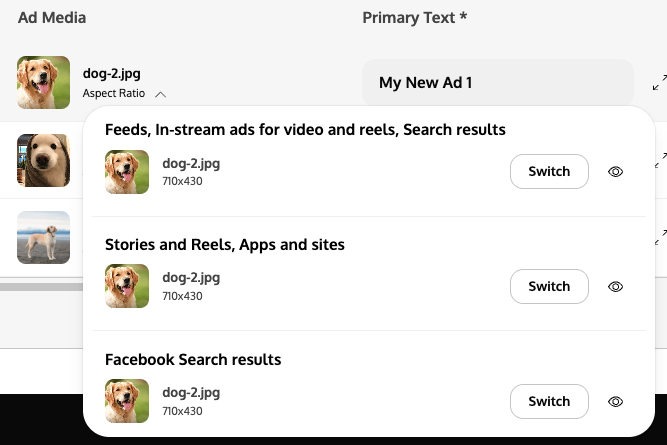The height and width of the screenshot is (445, 667).
Task: Click the dog-2.jpg filename in Ad Media
Action: coord(111,73)
